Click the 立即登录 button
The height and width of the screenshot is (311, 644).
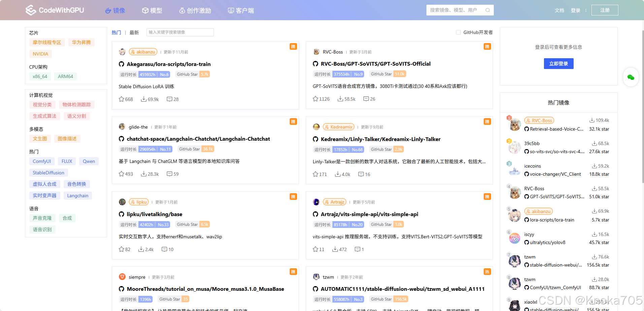(558, 64)
